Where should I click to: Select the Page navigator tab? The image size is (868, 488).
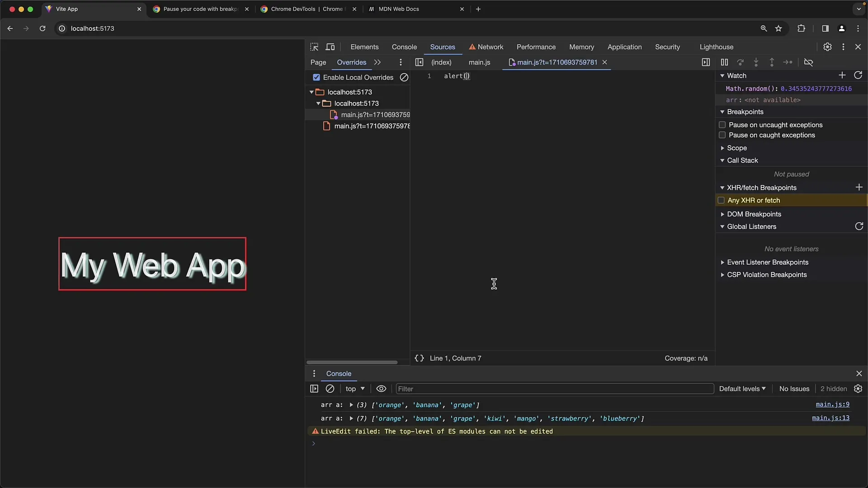pos(318,62)
